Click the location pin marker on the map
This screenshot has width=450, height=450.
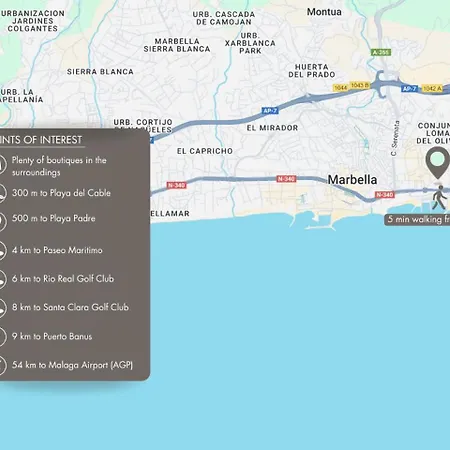(x=437, y=163)
